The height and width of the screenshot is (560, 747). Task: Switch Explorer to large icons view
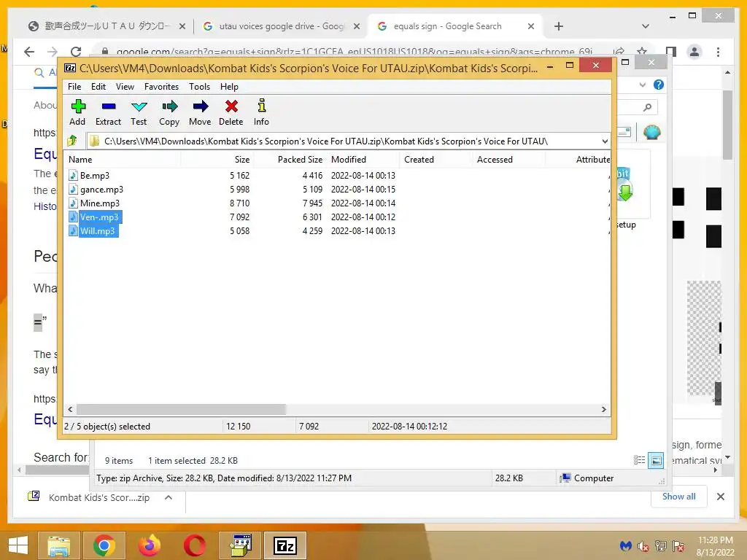[656, 460]
